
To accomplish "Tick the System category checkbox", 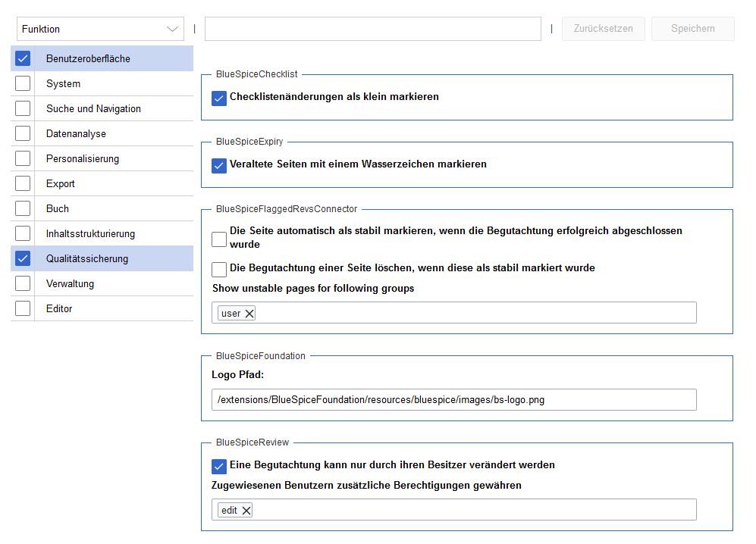I will coord(23,83).
